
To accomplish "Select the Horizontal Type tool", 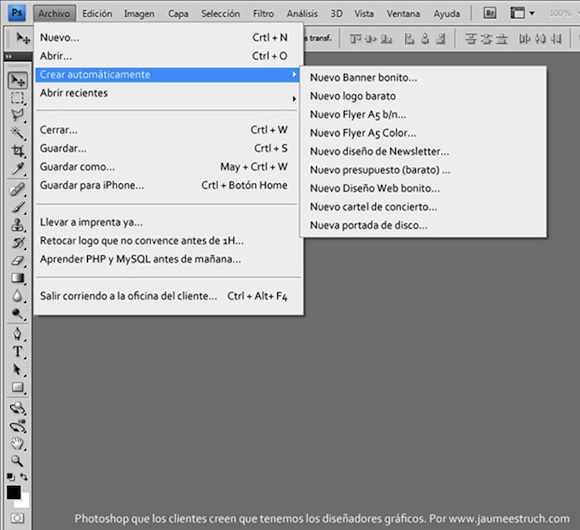I will (x=17, y=352).
